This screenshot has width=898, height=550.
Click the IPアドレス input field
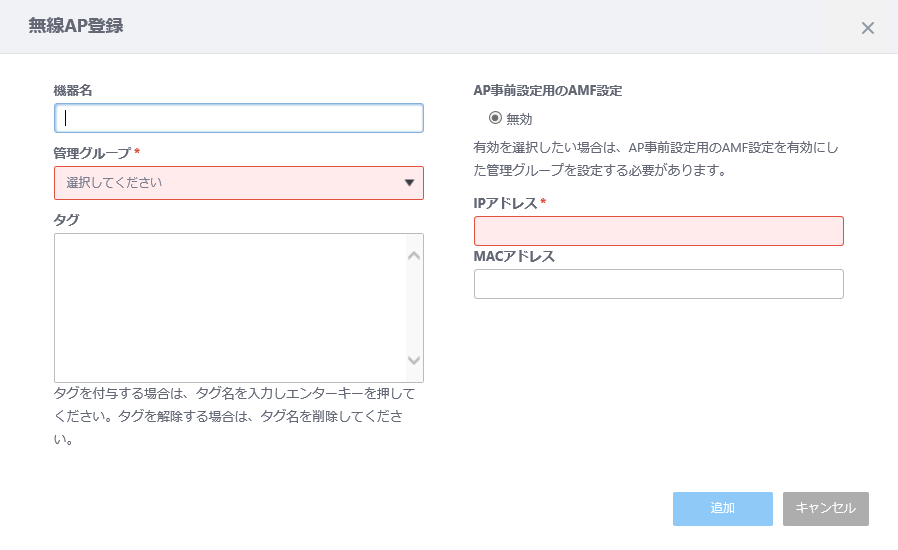(x=659, y=231)
